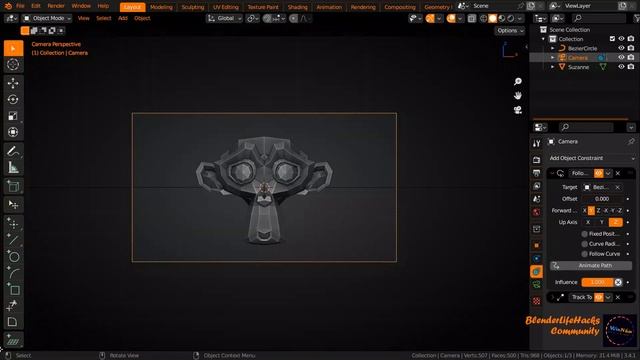Select the Cursor tool in toolbar
Screen dimensions: 640x360
point(13,64)
